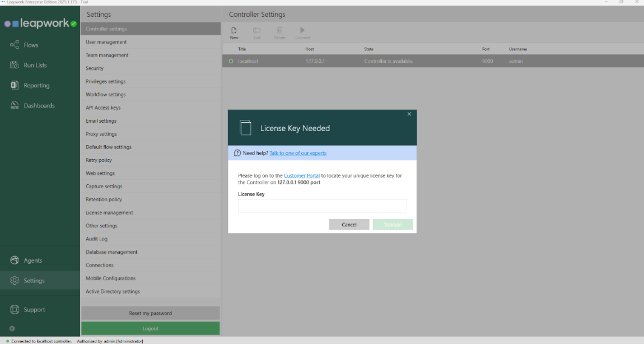Follow the Talk to one of our experts link

298,153
